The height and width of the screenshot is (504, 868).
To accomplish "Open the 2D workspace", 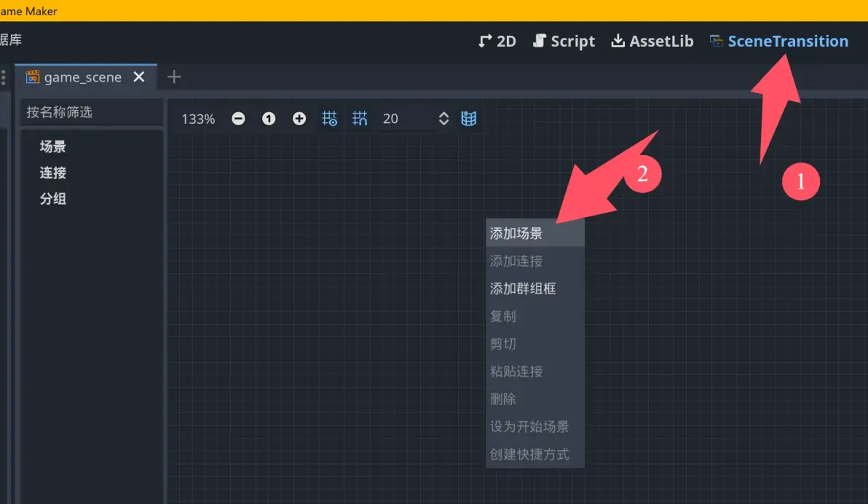I will tap(497, 42).
